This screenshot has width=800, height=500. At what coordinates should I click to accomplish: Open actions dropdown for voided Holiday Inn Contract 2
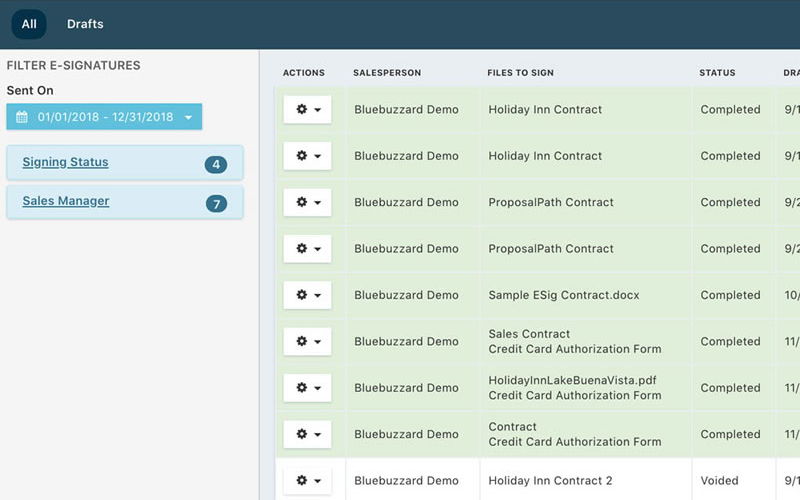[307, 481]
